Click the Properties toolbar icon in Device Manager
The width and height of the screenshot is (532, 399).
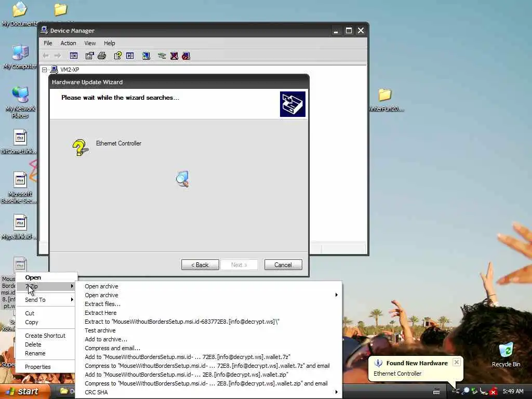(x=89, y=56)
